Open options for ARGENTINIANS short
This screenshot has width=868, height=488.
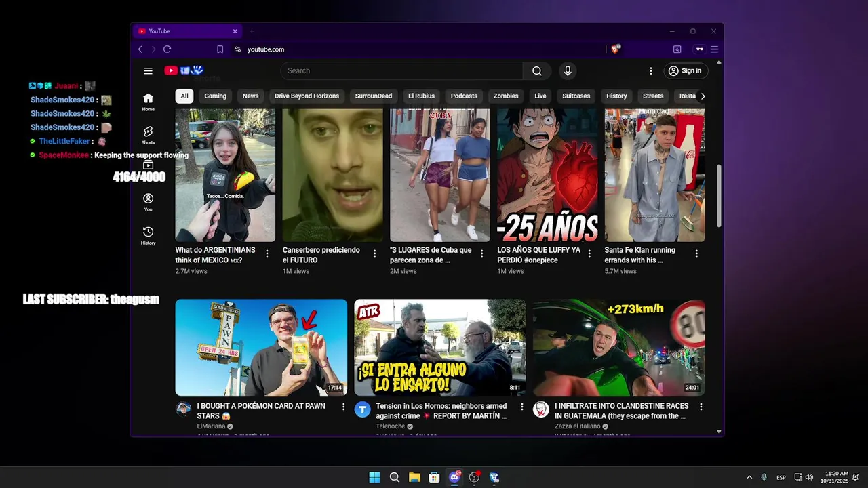click(x=267, y=253)
